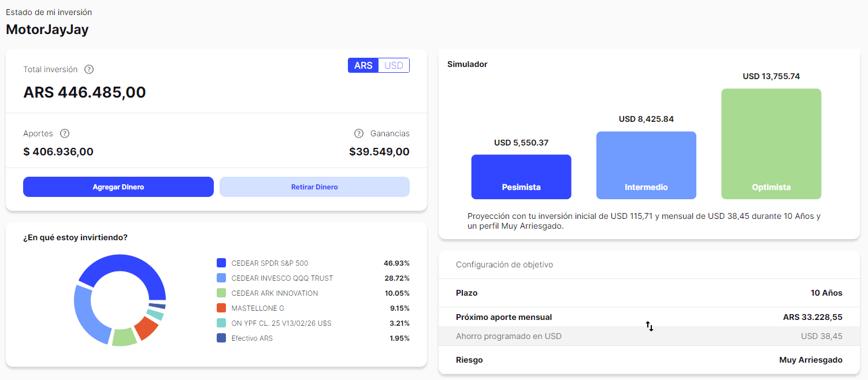The width and height of the screenshot is (868, 380).
Task: Click the Retirar Dinero button
Action: [314, 187]
